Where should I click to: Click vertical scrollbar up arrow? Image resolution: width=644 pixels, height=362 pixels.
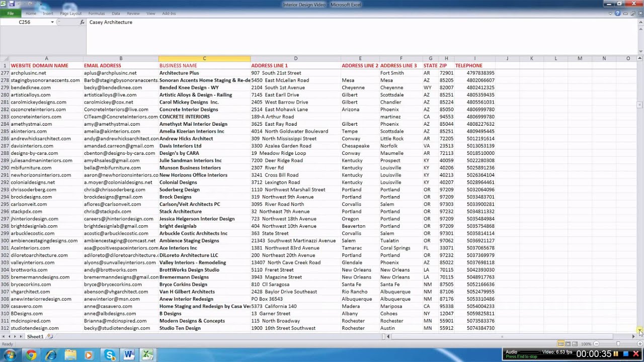(x=640, y=58)
